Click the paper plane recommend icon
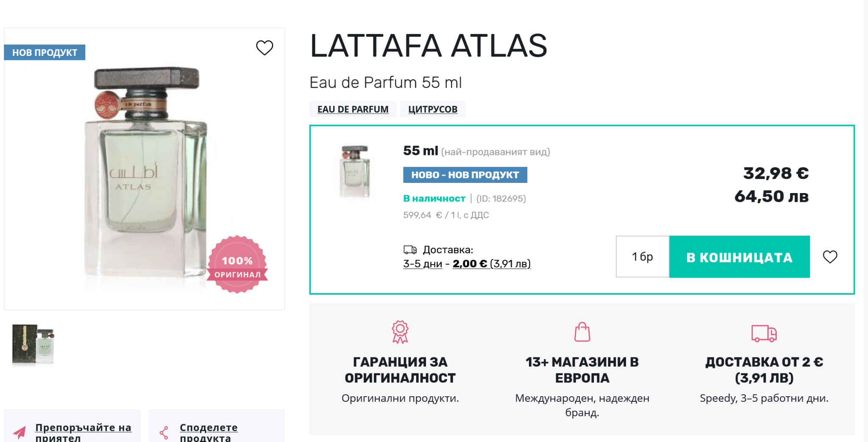The height and width of the screenshot is (442, 868). (x=19, y=432)
